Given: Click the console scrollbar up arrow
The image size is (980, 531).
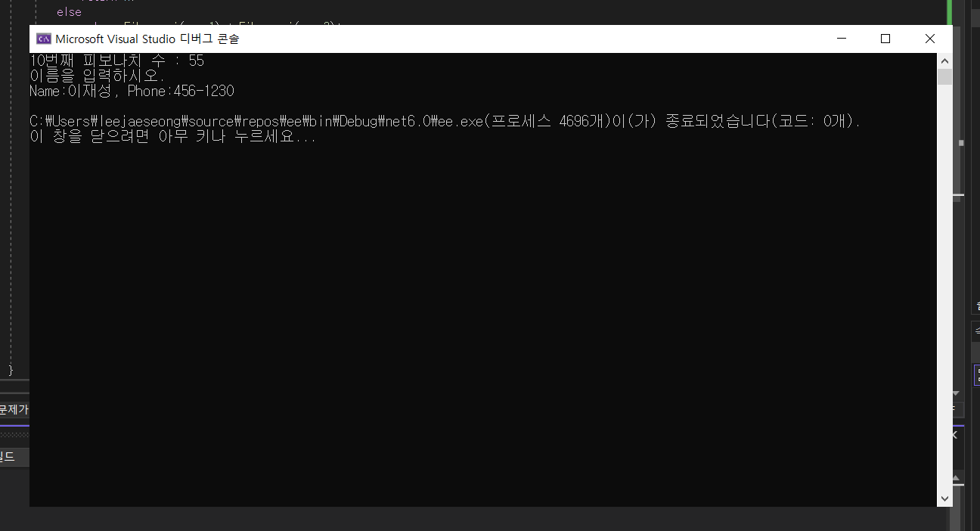Looking at the screenshot, I should pos(944,61).
